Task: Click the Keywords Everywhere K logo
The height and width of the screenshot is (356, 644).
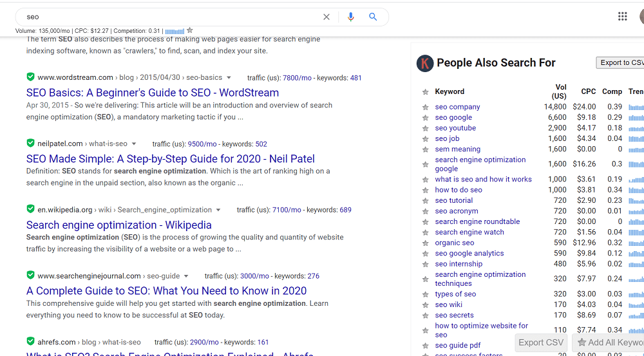Action: pyautogui.click(x=425, y=63)
